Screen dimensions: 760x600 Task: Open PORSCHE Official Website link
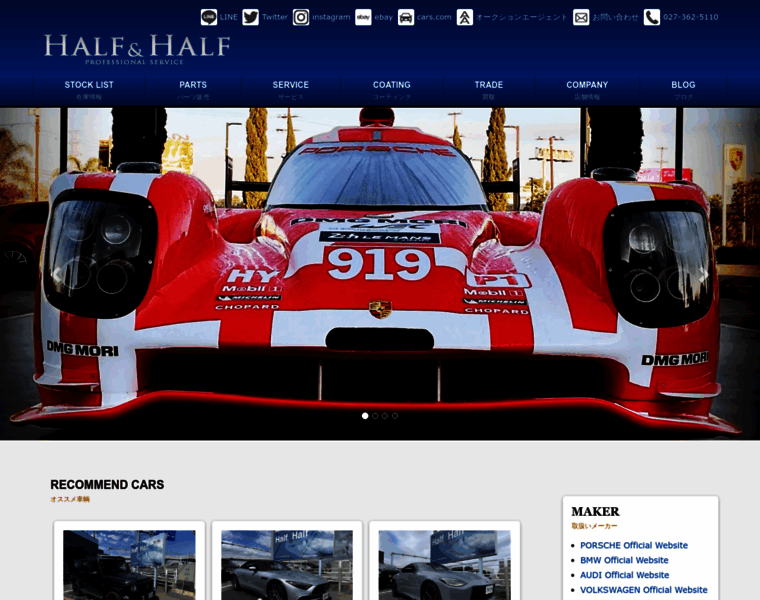coord(634,545)
